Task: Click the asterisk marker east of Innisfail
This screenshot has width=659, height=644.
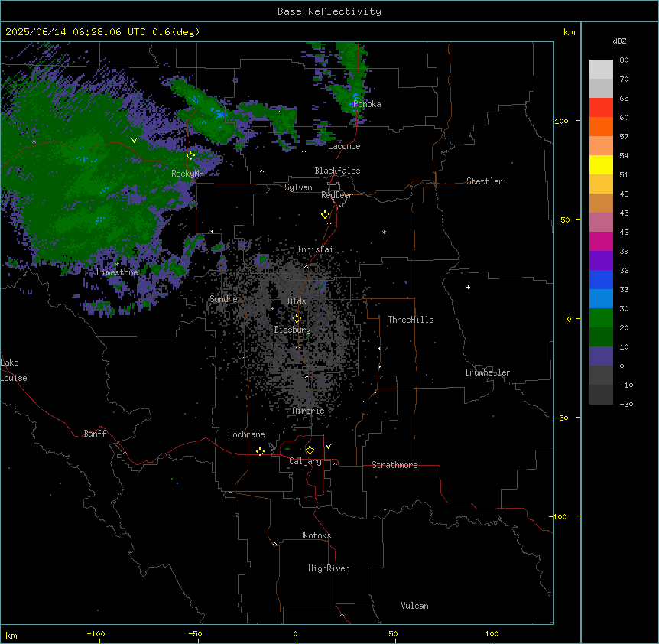Action: pos(384,232)
